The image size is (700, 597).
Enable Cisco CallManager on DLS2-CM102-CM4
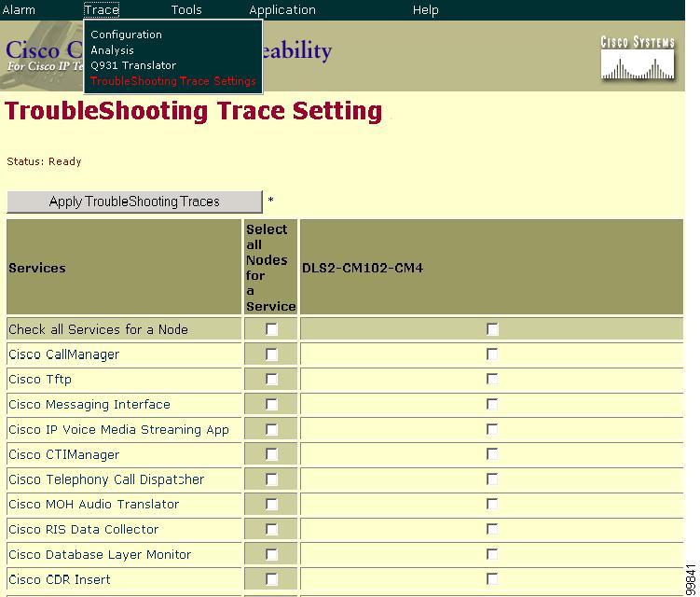click(492, 354)
